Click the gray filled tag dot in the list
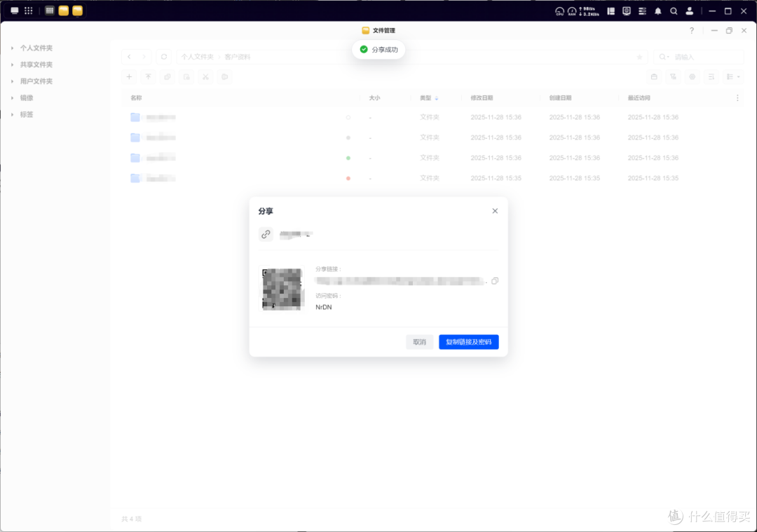The image size is (757, 532). click(x=348, y=137)
